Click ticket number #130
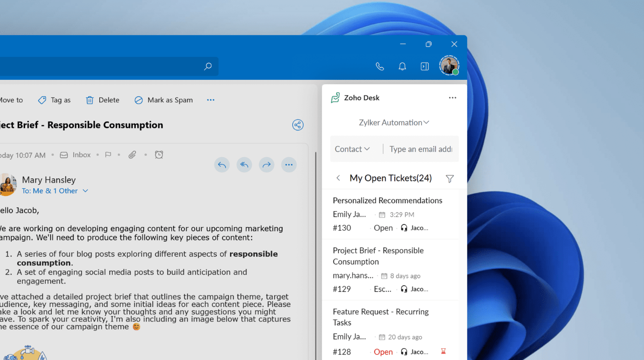 [x=342, y=228]
